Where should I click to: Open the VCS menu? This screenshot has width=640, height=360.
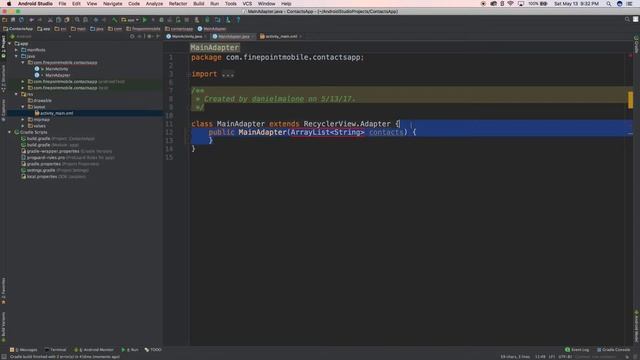[x=247, y=4]
